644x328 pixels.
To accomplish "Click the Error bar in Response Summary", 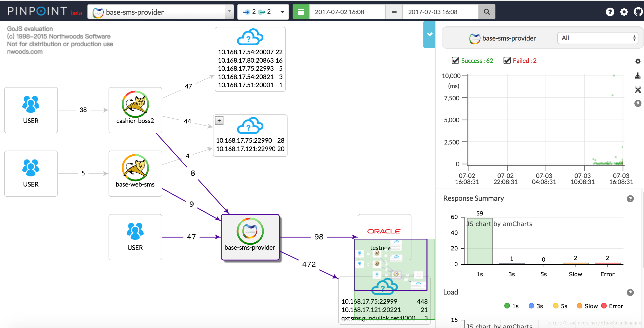I will click(607, 263).
